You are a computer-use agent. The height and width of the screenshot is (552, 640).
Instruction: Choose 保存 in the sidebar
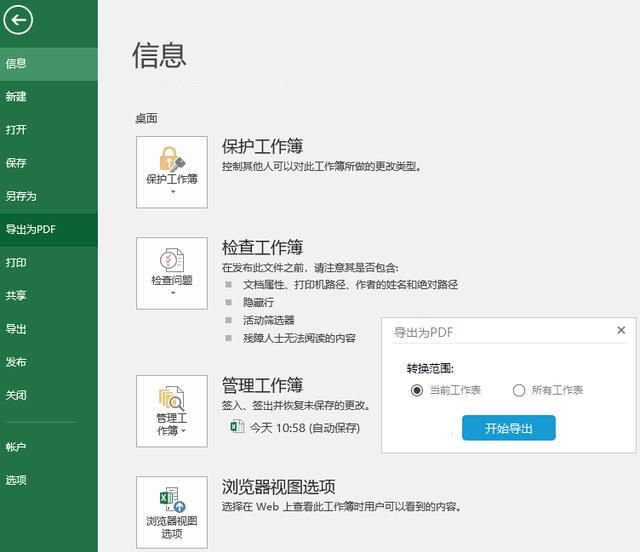(x=49, y=163)
